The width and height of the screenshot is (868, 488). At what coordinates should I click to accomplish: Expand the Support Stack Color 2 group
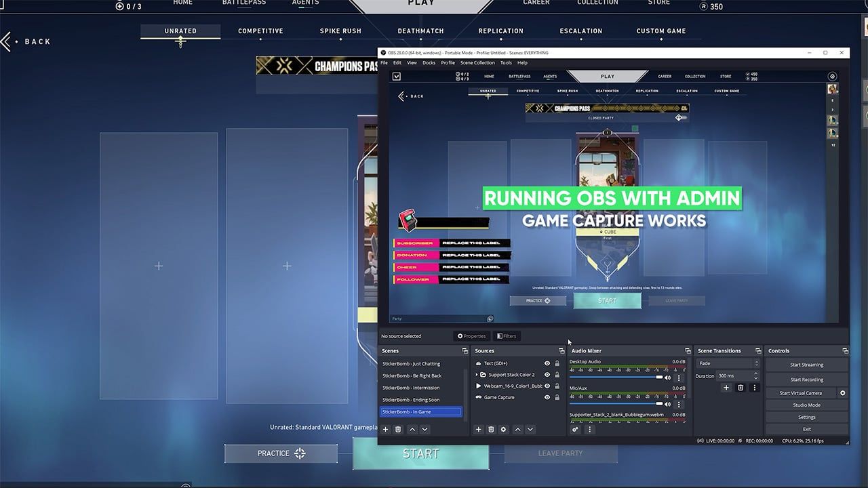pos(477,375)
